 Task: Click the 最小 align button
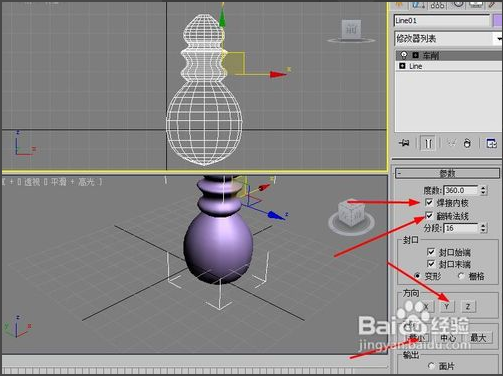pyautogui.click(x=417, y=338)
